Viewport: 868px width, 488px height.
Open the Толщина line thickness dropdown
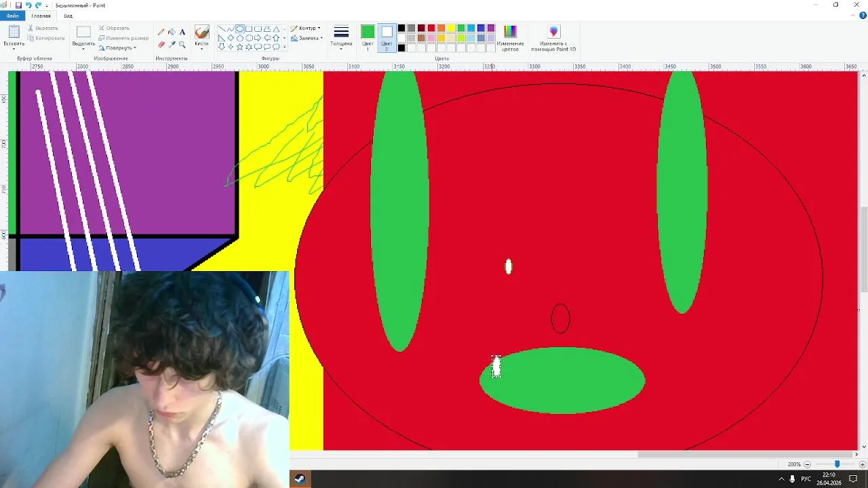[x=341, y=37]
